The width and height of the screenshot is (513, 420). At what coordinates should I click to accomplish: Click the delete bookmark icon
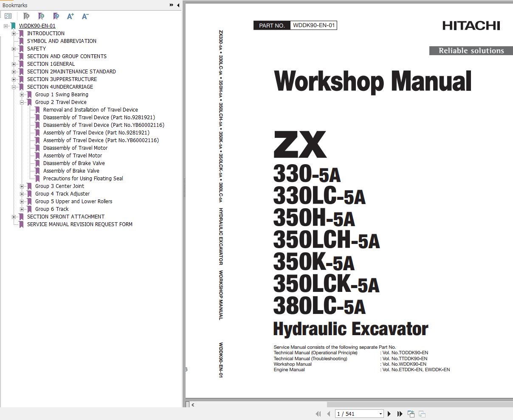(x=26, y=16)
